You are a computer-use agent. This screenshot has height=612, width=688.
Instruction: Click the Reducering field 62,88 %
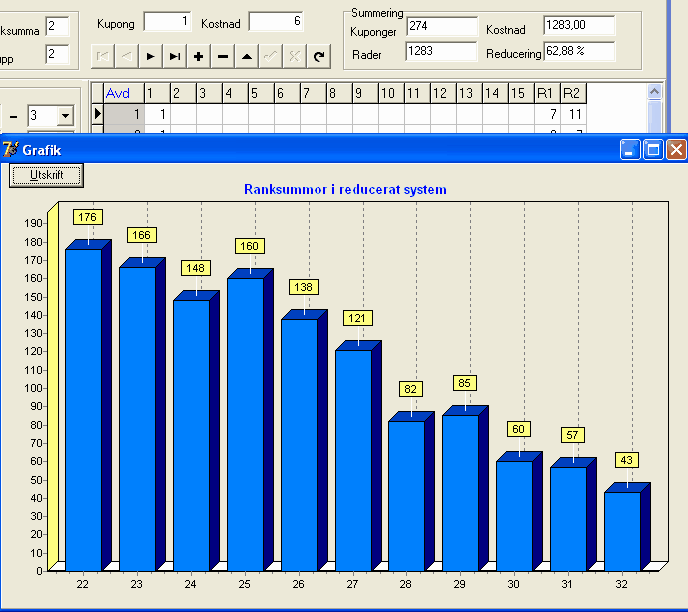[579, 51]
